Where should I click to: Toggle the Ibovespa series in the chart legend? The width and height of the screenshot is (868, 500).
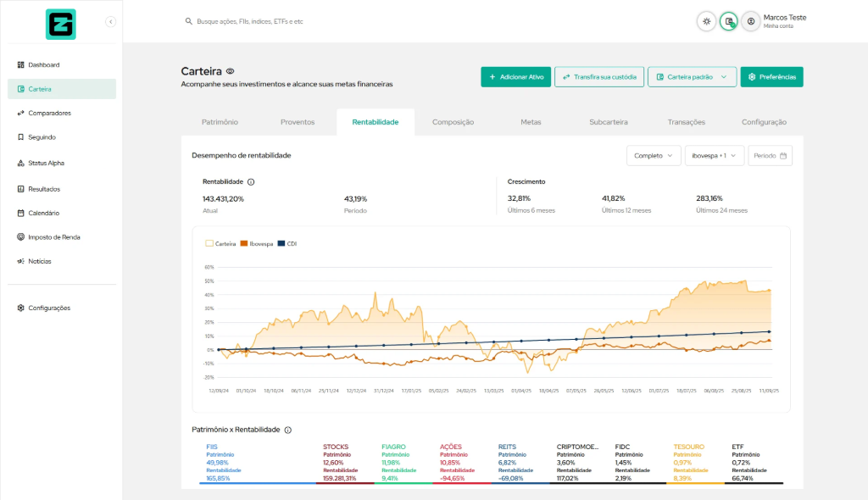(x=259, y=243)
